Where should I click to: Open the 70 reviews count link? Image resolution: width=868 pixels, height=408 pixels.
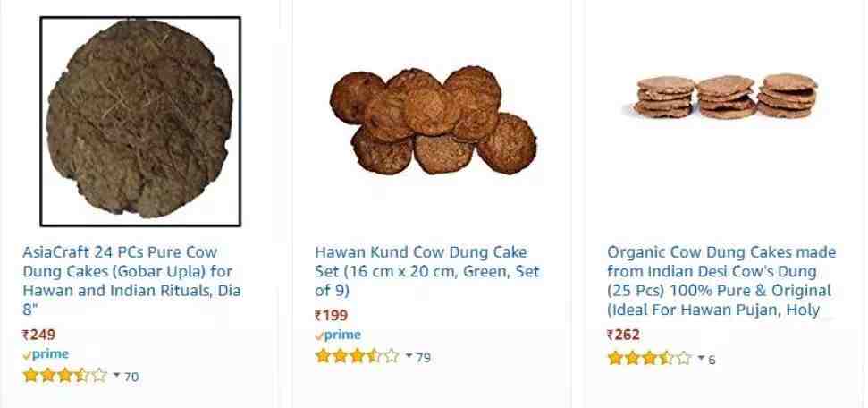pyautogui.click(x=131, y=377)
